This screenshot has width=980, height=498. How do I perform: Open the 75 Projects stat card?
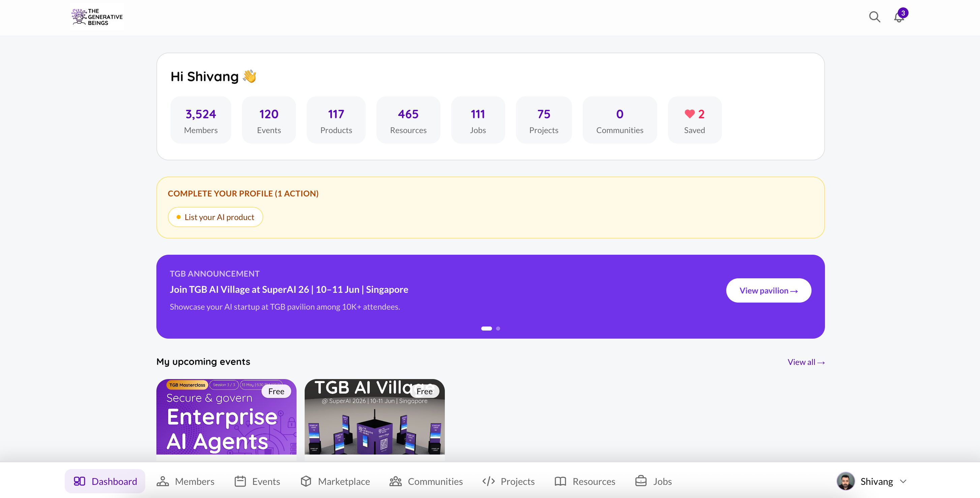pyautogui.click(x=544, y=120)
